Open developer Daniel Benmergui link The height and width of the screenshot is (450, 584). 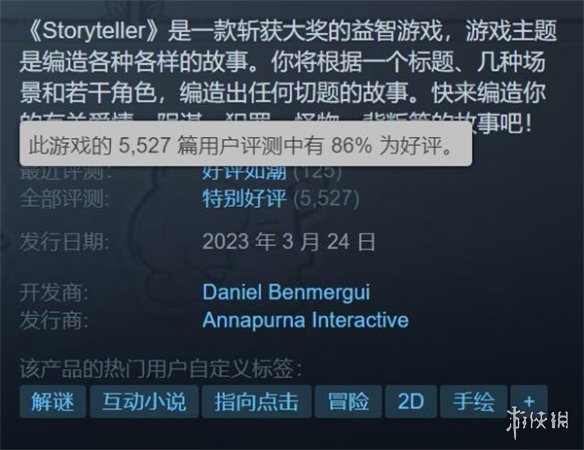(286, 292)
